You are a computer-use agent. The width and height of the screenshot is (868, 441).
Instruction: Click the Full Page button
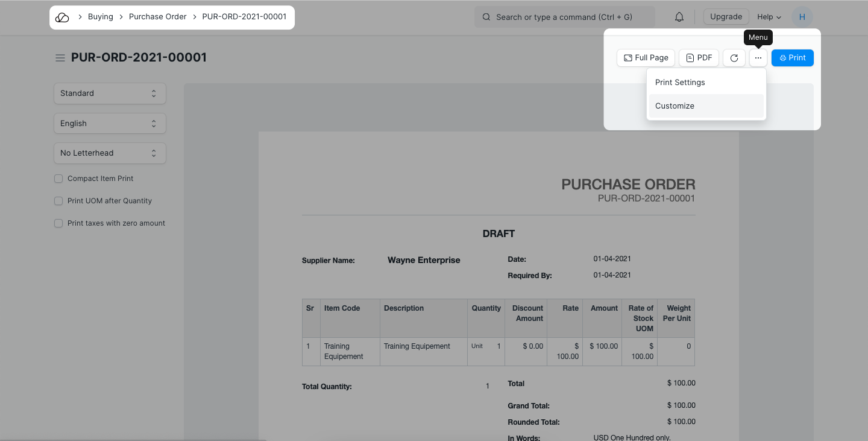pos(646,58)
